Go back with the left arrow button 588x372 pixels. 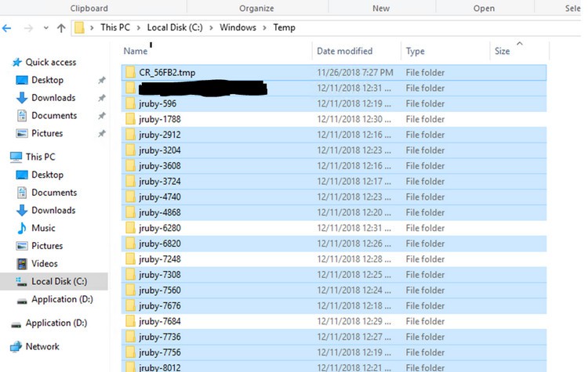[x=7, y=27]
